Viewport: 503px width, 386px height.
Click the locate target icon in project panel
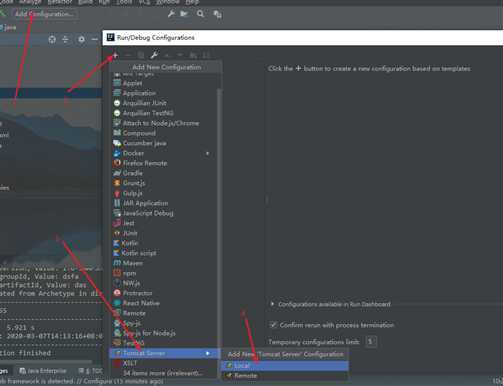point(52,40)
